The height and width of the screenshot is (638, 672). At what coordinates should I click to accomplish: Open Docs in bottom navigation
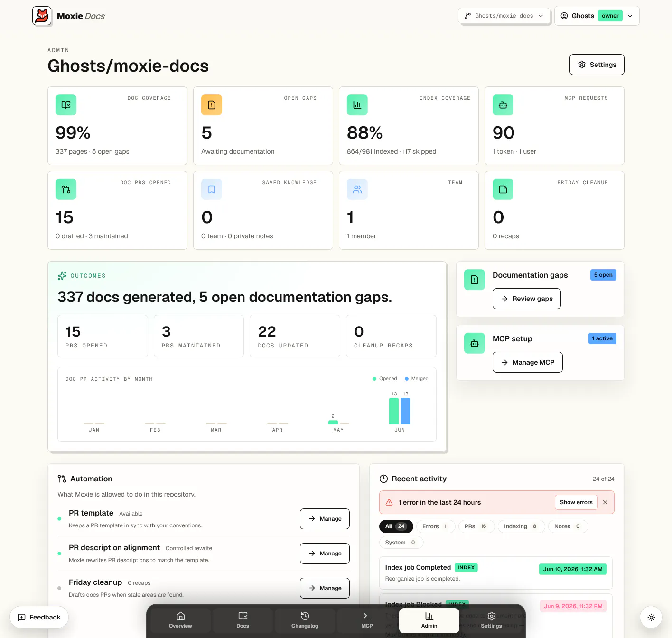point(243,620)
